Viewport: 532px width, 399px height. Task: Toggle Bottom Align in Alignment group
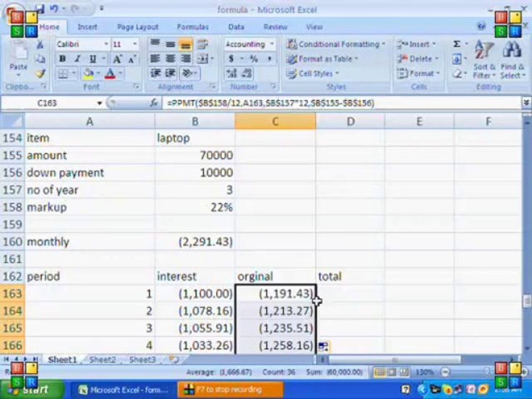coord(186,44)
